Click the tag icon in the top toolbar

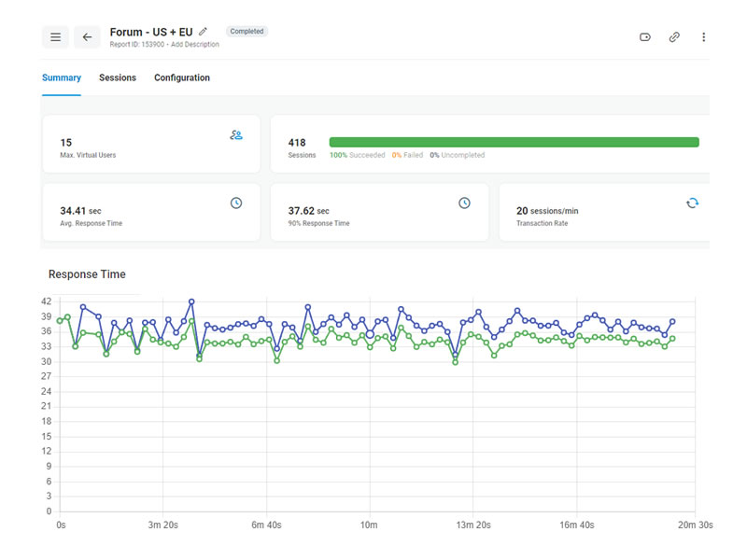point(645,36)
